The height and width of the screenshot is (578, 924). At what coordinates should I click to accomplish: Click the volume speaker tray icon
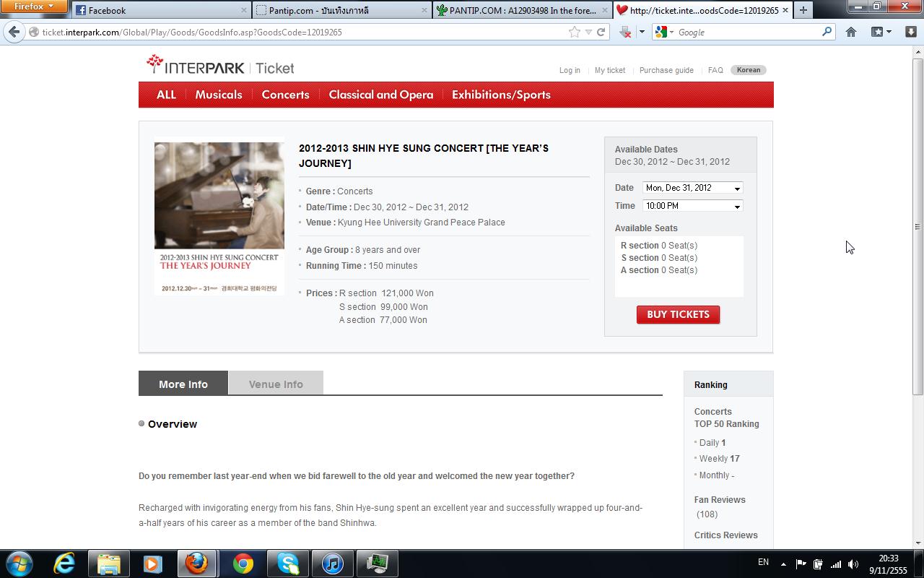pyautogui.click(x=853, y=564)
